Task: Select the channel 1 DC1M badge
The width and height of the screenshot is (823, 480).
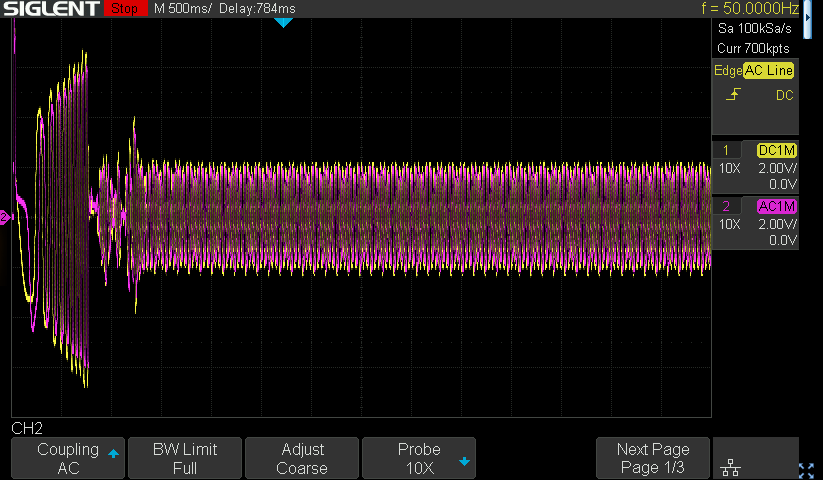Action: 777,151
